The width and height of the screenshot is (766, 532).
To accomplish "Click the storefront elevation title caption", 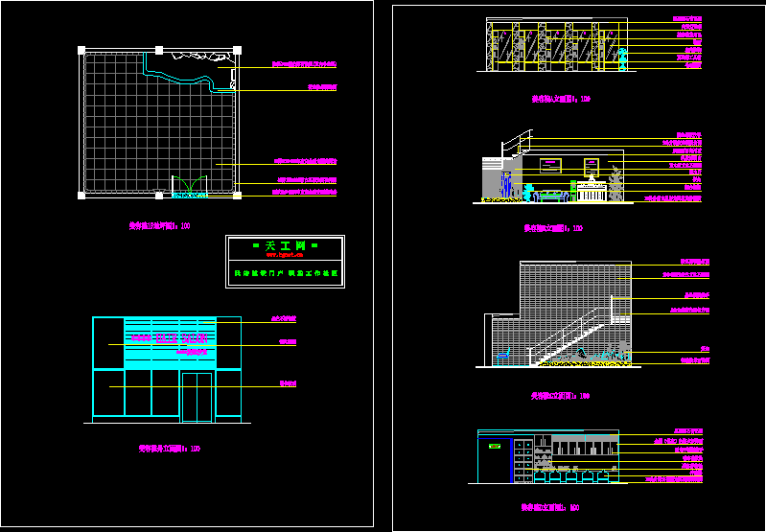I will point(169,448).
